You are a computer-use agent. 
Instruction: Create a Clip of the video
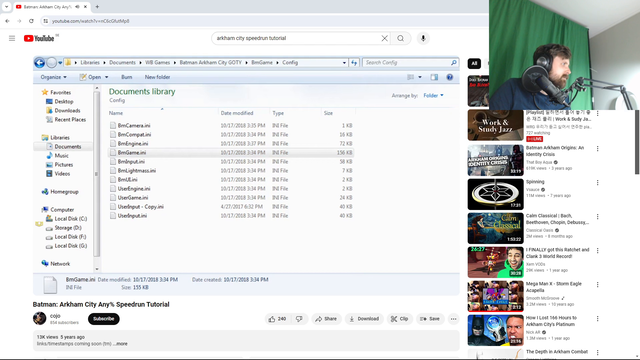[399, 319]
